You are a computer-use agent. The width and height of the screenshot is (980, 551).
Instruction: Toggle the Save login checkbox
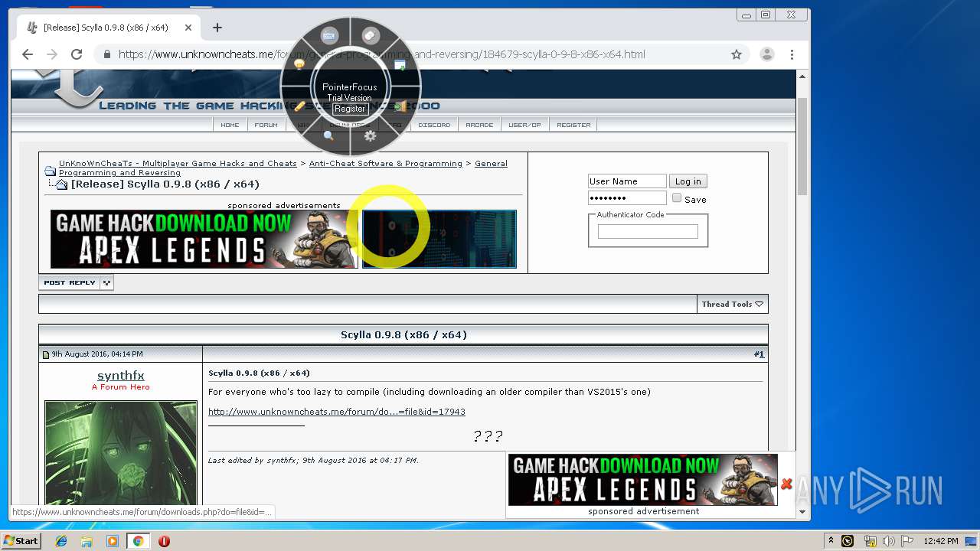(677, 198)
